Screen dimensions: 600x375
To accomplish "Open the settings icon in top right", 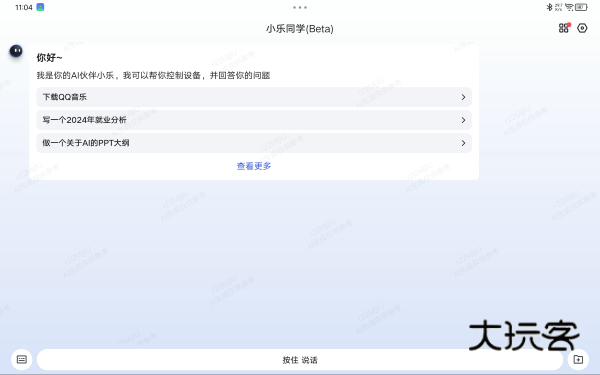I will [x=582, y=28].
